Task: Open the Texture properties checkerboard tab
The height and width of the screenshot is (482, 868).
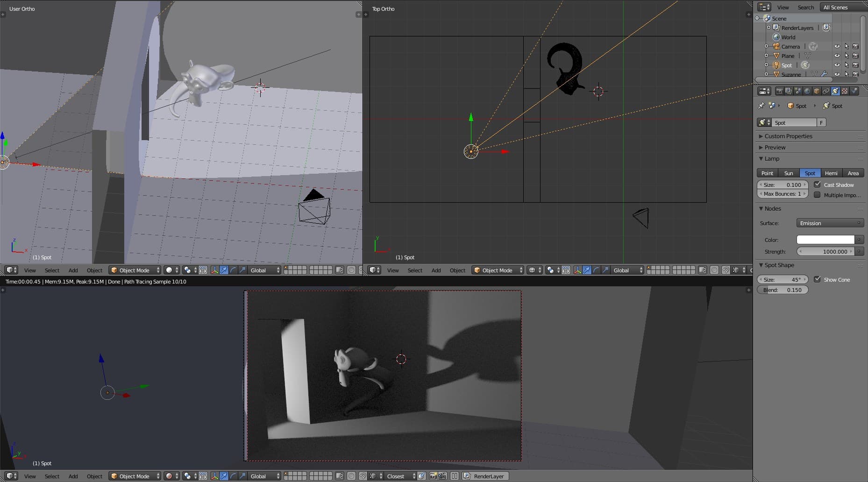Action: click(845, 91)
